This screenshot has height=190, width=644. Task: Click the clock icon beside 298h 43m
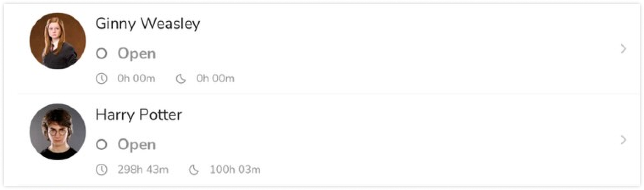point(101,170)
